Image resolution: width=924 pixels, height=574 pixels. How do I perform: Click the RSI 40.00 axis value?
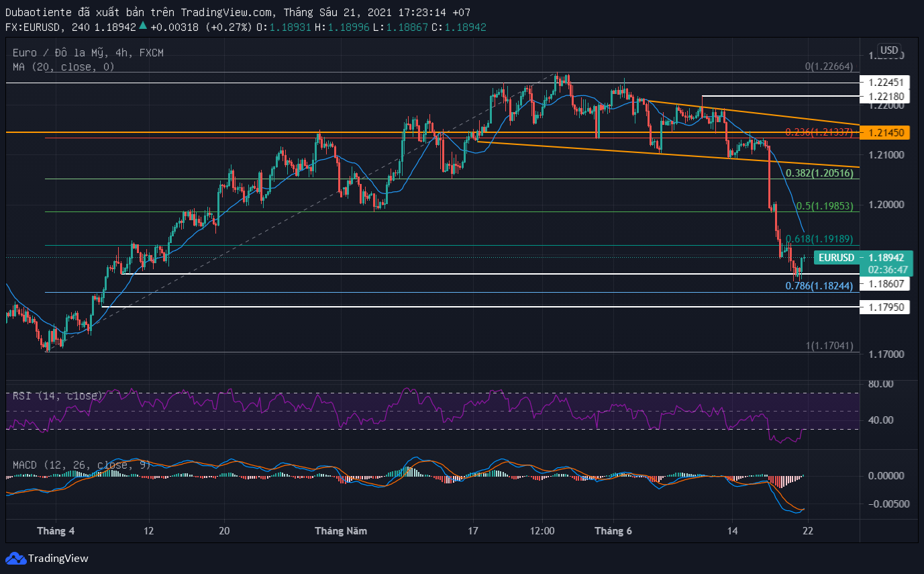coord(882,420)
